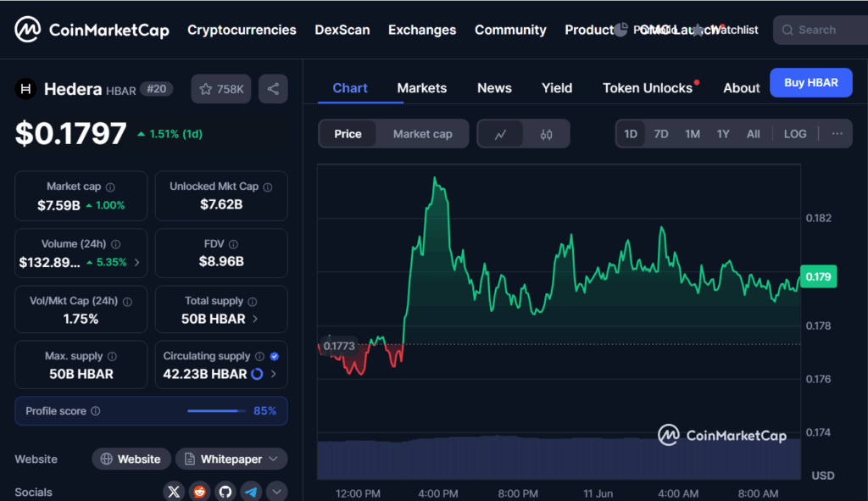
Task: Open Unlocked Mkt Cap info icon
Action: coord(268,187)
